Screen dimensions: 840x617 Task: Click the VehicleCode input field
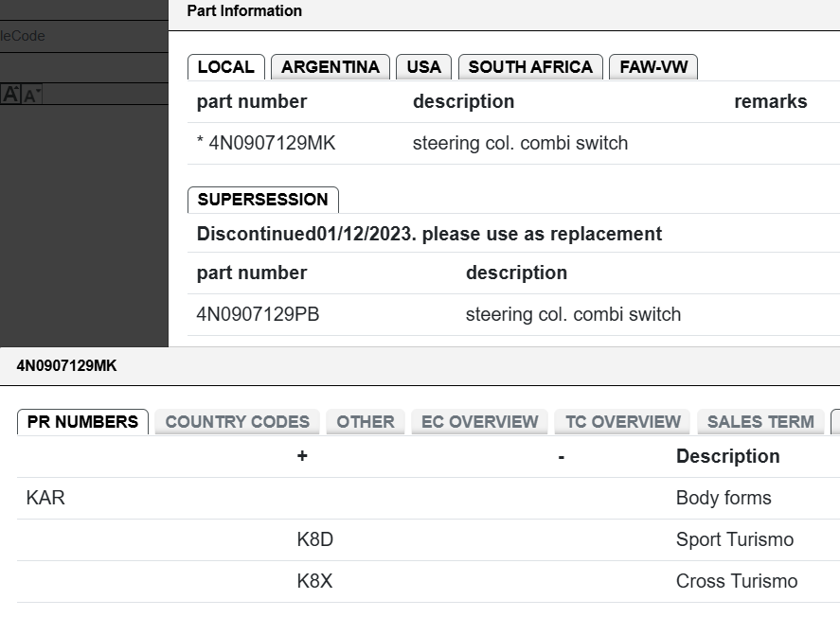(x=84, y=36)
